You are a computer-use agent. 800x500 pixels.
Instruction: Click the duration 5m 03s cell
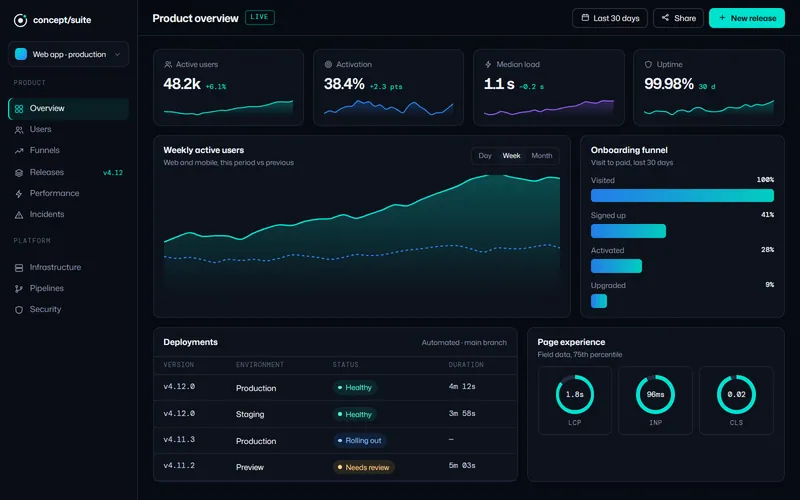tap(462, 465)
